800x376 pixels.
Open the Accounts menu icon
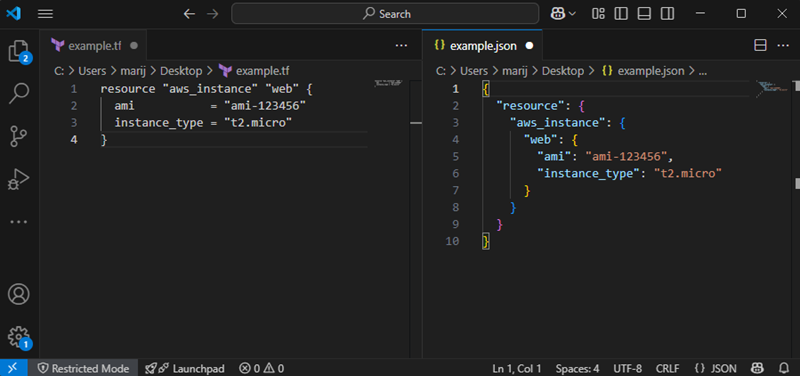[x=19, y=294]
